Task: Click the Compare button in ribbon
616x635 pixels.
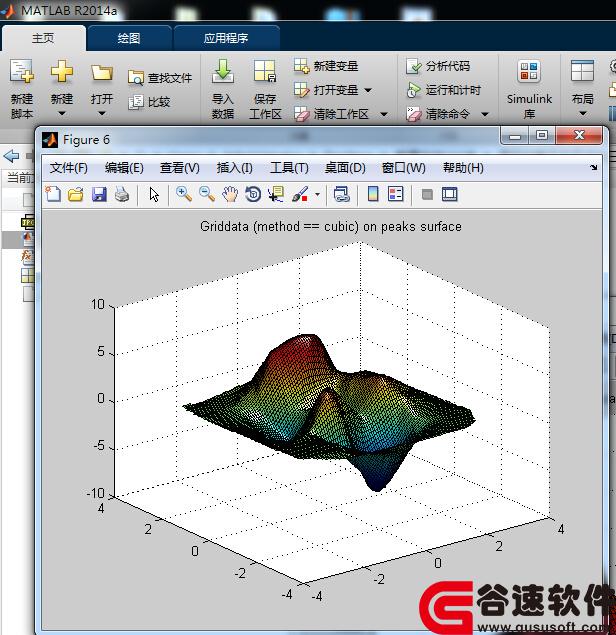Action: click(x=149, y=102)
